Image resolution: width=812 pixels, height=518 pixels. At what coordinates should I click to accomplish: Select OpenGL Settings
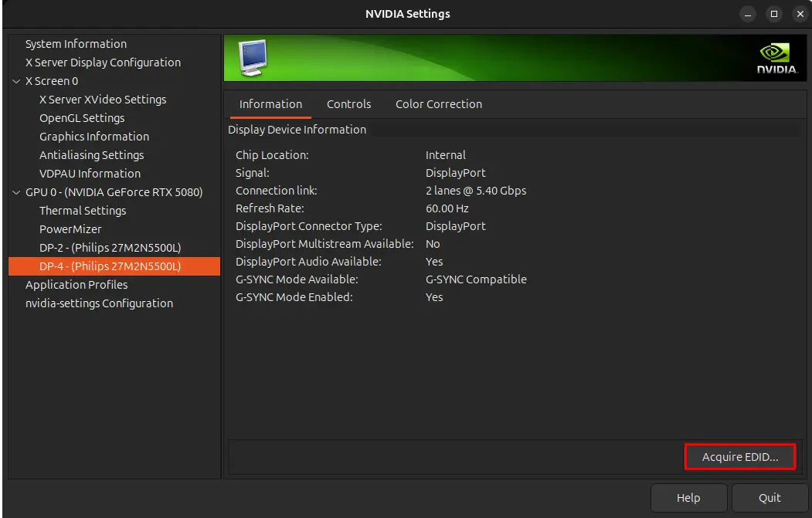[x=82, y=118]
